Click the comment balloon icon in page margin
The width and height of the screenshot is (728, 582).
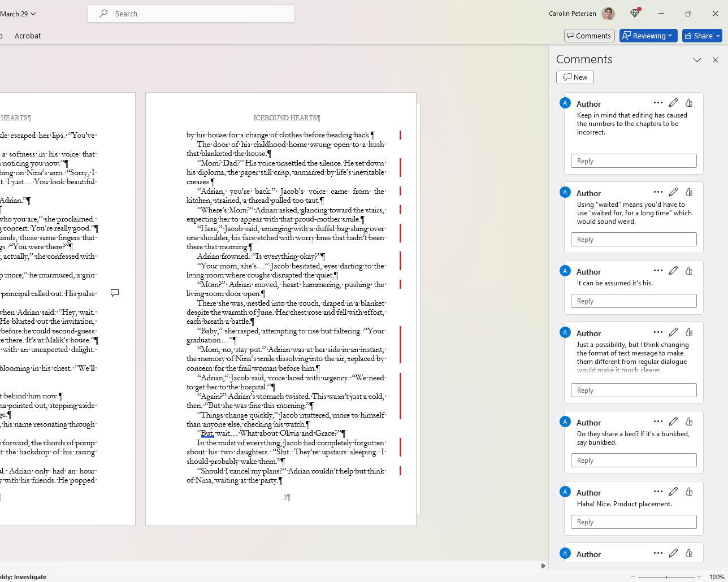click(x=115, y=293)
